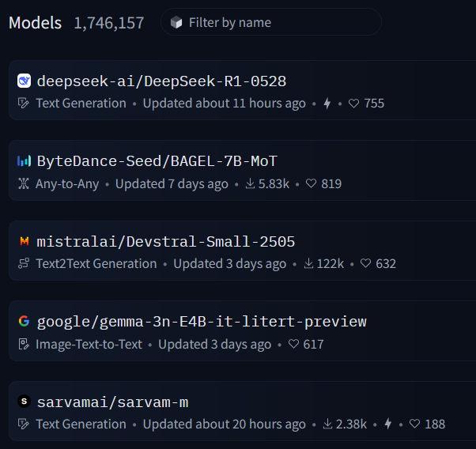Image resolution: width=476 pixels, height=449 pixels.
Task: Click the download icon beside 122k
Action: (x=308, y=264)
